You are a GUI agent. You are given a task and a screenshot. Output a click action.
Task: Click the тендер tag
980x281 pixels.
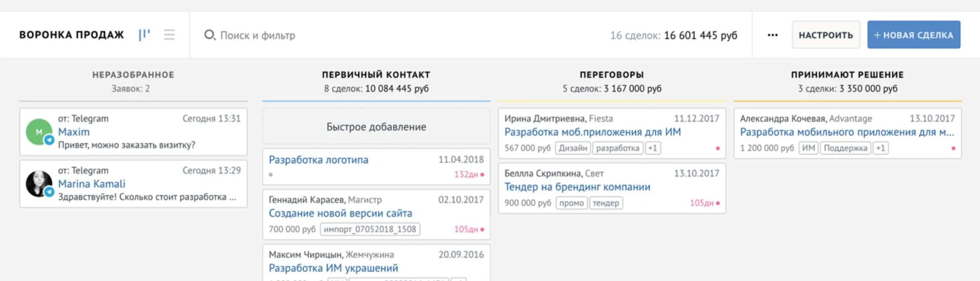tap(606, 203)
